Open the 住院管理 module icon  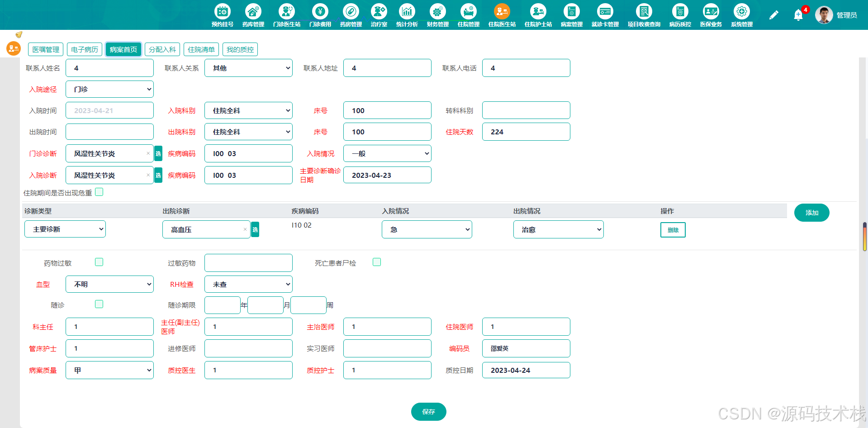[469, 11]
